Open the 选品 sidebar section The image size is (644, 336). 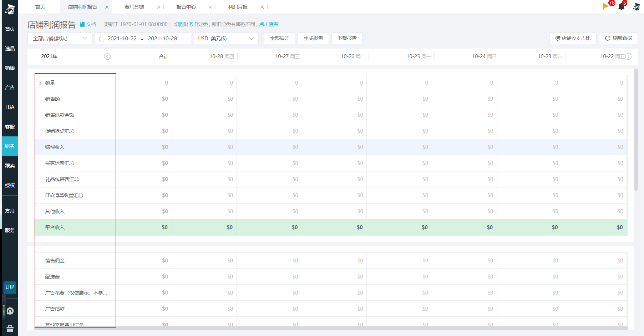tap(10, 49)
